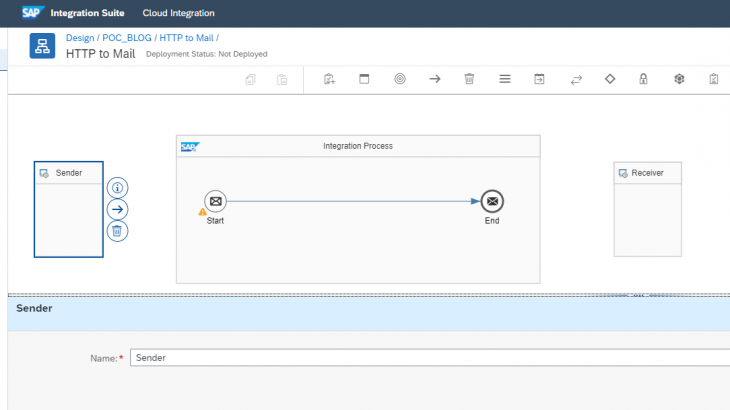Select the Start message event
The height and width of the screenshot is (410, 730).
click(x=215, y=202)
